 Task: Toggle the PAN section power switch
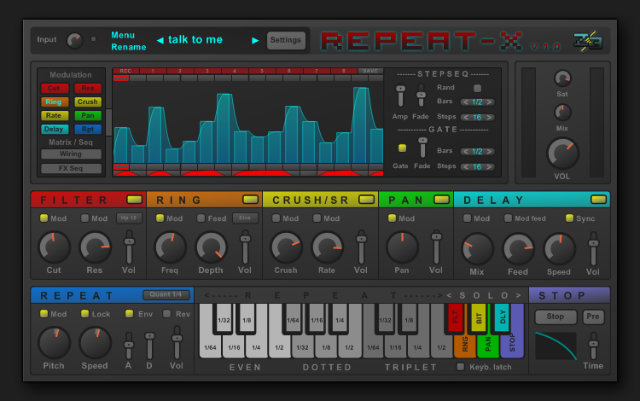[442, 199]
